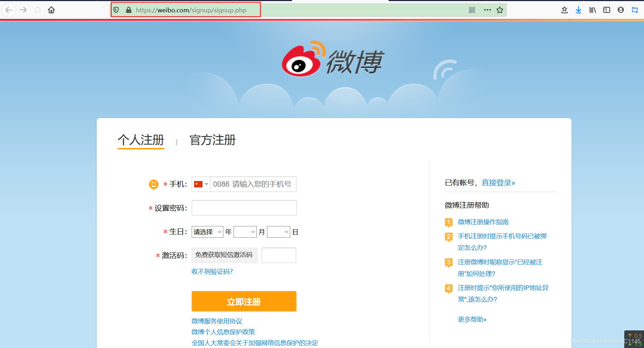Focus the activation code input box

click(279, 255)
